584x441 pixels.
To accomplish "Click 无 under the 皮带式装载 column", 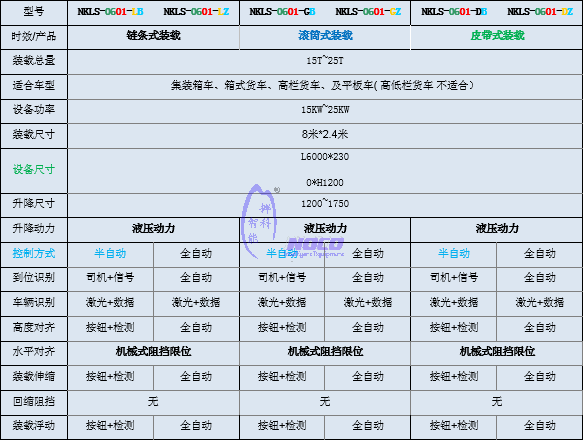I will pyautogui.click(x=497, y=402).
